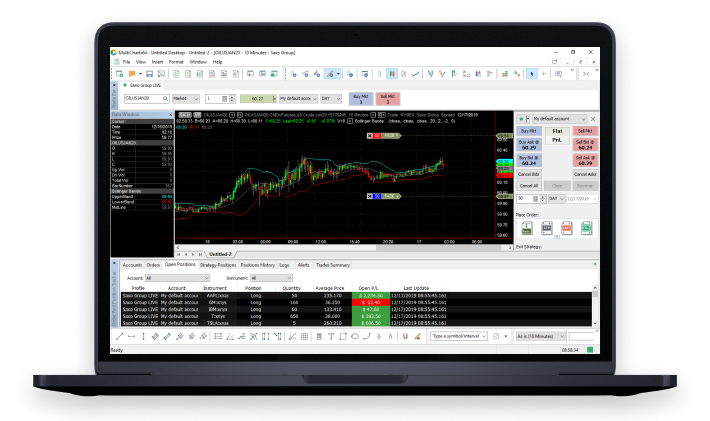Click the trade bar quantity stepper arrows
The image size is (710, 421).
[232, 98]
